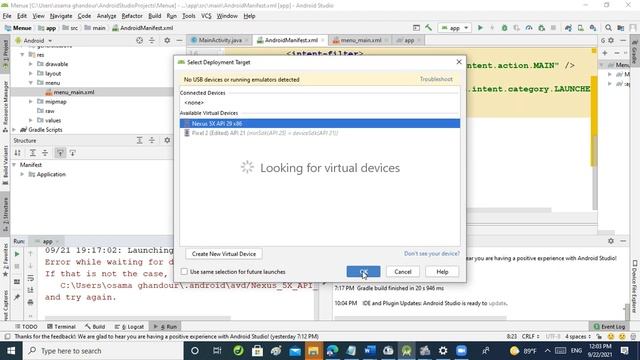Open Windows Settings gear in taskbar
Screen dimensions: 640x360
pyautogui.click(x=443, y=351)
